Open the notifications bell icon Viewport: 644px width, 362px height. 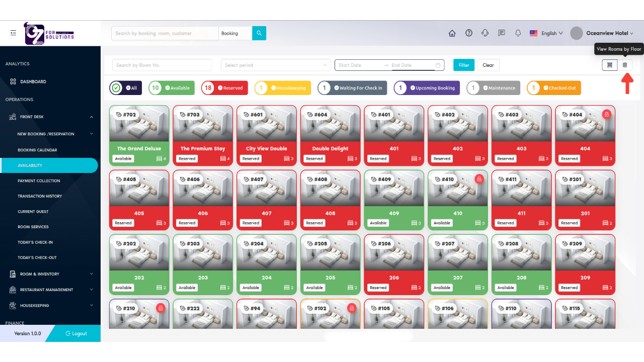point(518,33)
